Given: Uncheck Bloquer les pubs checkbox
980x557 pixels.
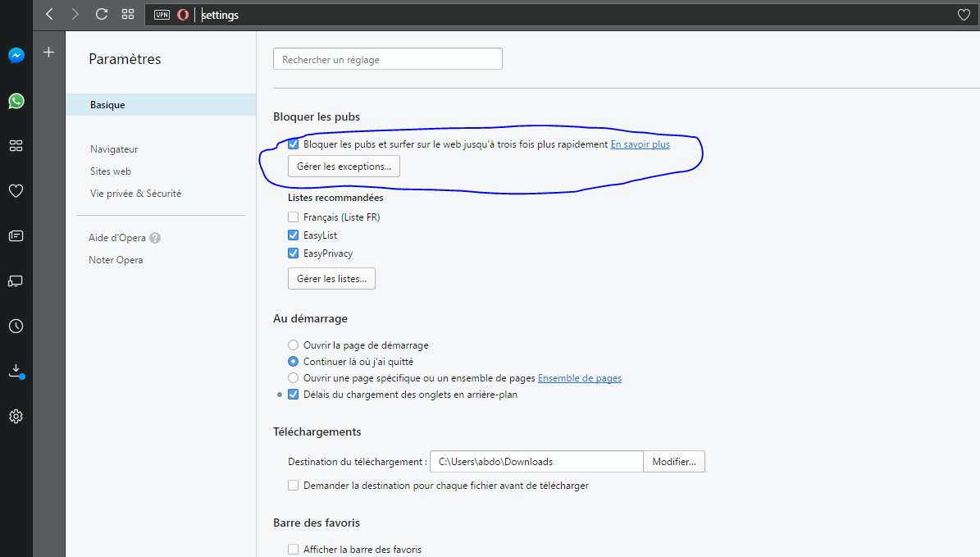Looking at the screenshot, I should coord(293,144).
